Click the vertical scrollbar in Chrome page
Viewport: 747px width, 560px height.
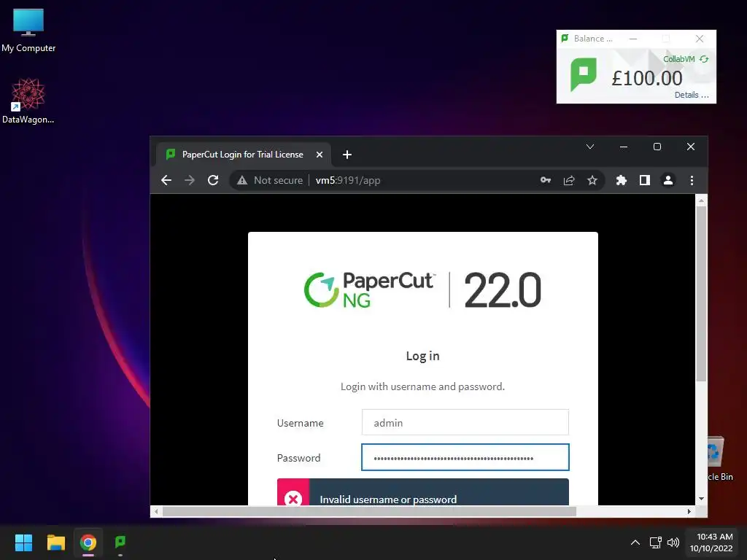(701, 294)
